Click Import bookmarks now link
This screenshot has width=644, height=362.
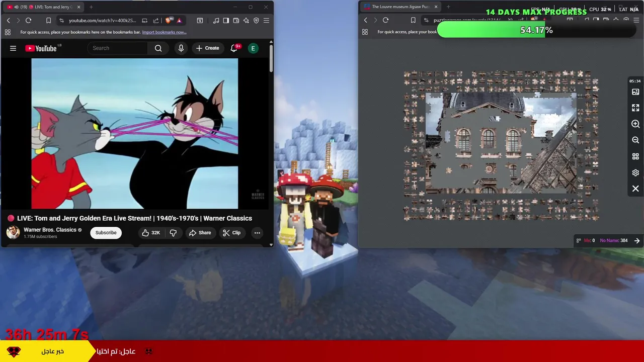pos(164,32)
